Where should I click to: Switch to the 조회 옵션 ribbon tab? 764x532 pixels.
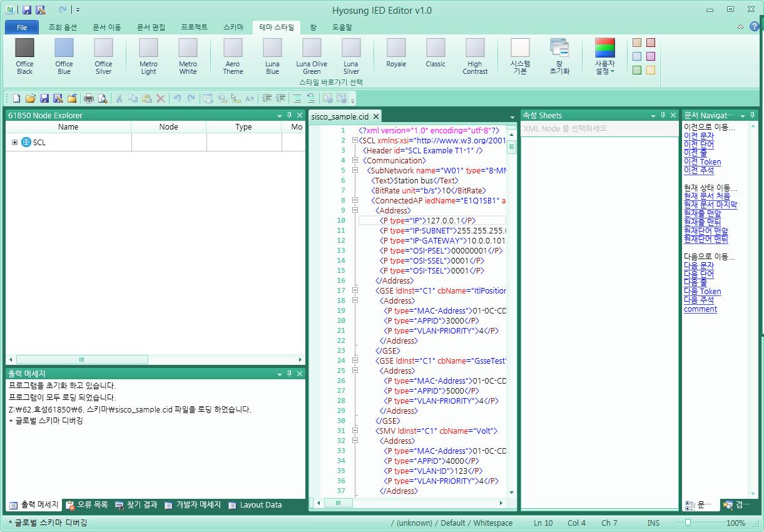tap(63, 28)
